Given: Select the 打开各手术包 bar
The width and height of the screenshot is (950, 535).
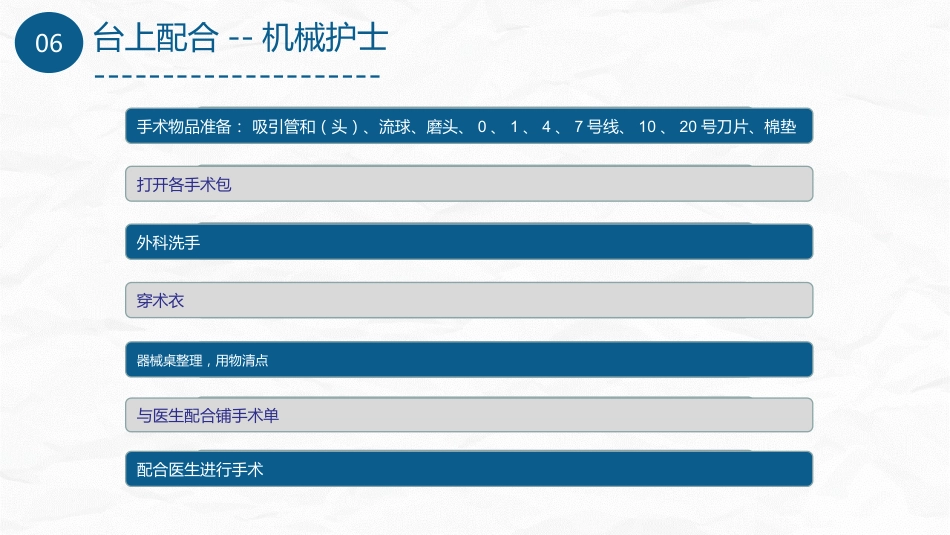Looking at the screenshot, I should click(469, 184).
